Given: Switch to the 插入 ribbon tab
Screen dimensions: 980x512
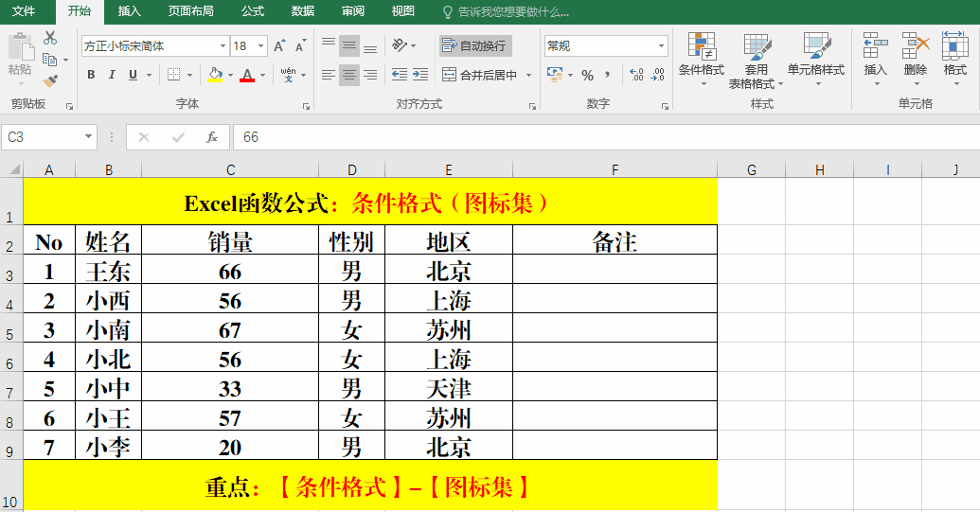Looking at the screenshot, I should coord(130,11).
